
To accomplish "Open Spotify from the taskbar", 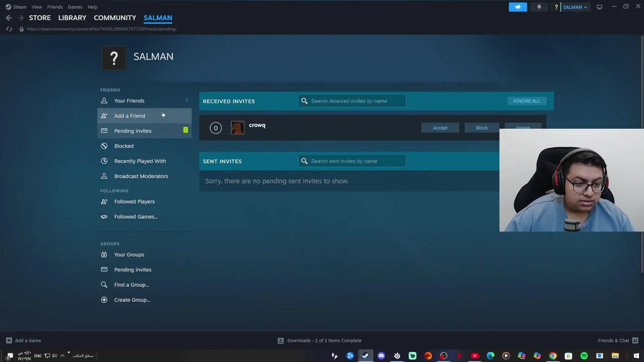I will (x=584, y=356).
